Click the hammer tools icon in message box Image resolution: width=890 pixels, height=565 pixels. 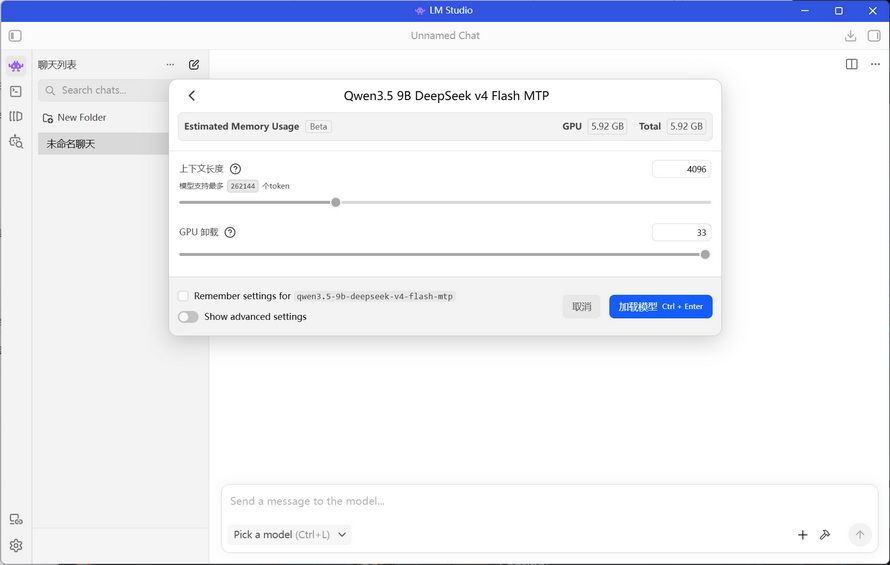(825, 535)
